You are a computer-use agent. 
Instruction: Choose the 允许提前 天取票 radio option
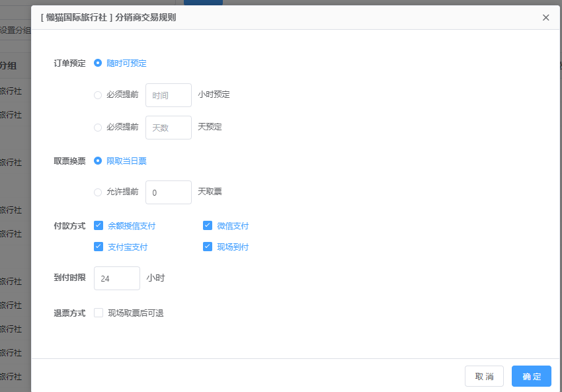(98, 192)
